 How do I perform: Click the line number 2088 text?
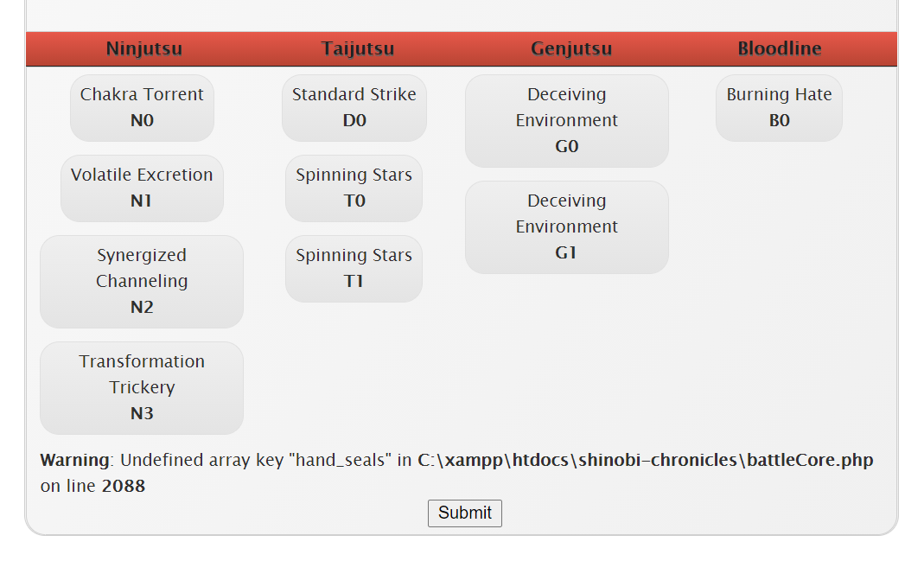123,486
